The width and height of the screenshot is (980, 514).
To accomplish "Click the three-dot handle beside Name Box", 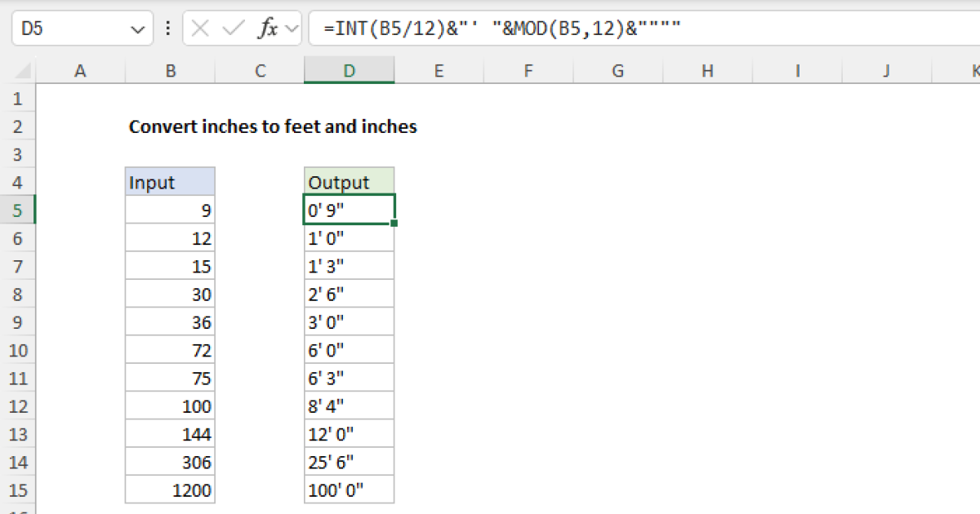I will click(167, 29).
